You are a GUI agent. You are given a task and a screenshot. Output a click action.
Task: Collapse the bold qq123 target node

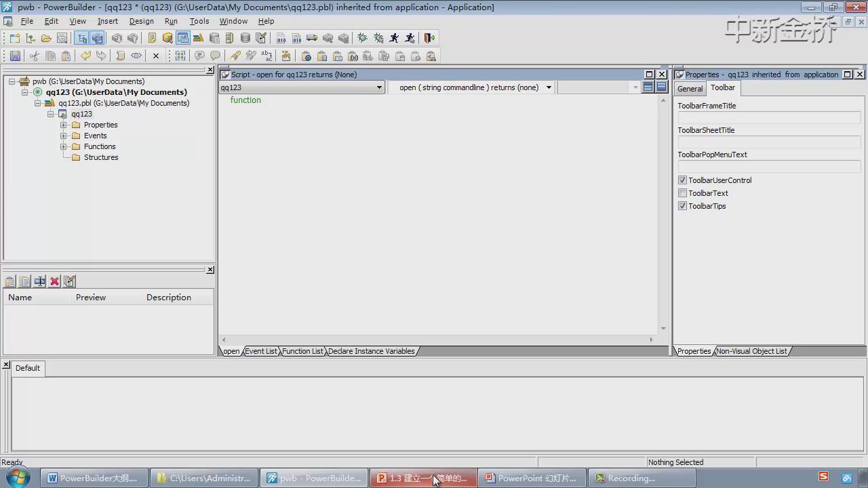tap(25, 92)
